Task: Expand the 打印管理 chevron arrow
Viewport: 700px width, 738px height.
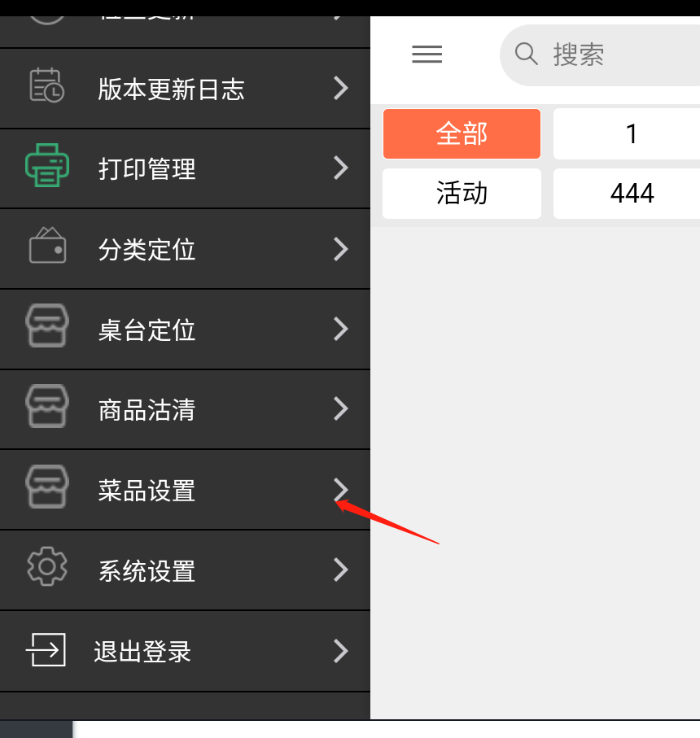Action: click(x=340, y=168)
